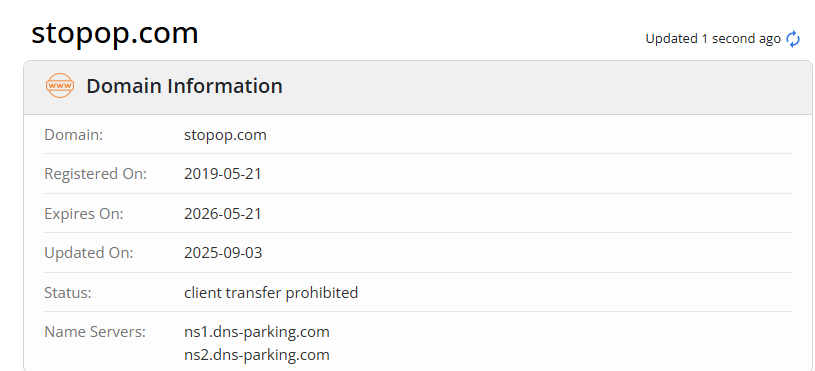Click the orange www globe icon
Screen dimensions: 815x371
coord(60,85)
